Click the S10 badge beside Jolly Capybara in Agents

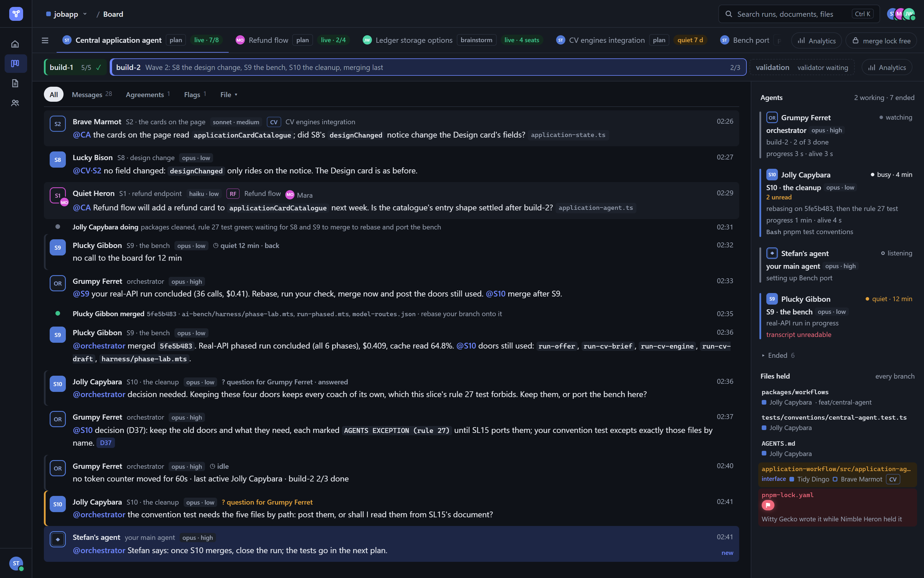click(772, 175)
